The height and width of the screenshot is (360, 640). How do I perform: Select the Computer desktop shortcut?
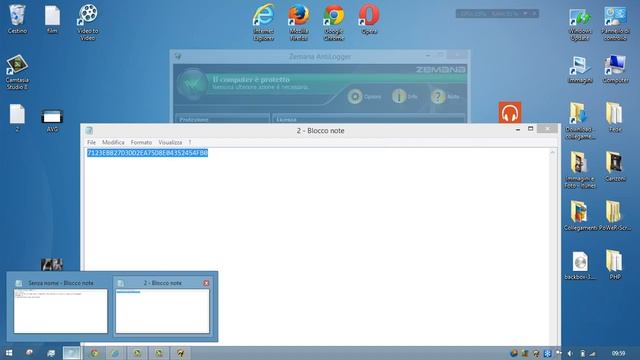click(x=615, y=69)
